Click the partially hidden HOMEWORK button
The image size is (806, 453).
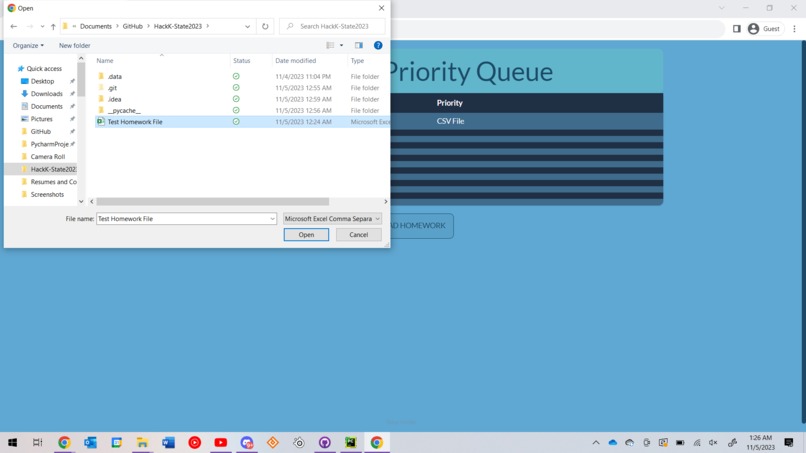click(422, 226)
